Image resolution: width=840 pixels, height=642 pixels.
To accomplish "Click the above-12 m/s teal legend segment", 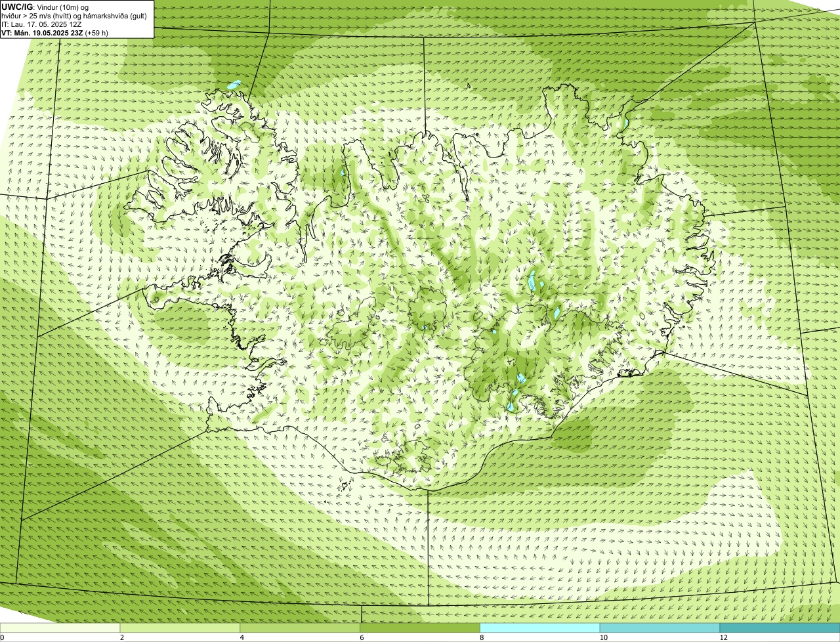I will click(780, 628).
